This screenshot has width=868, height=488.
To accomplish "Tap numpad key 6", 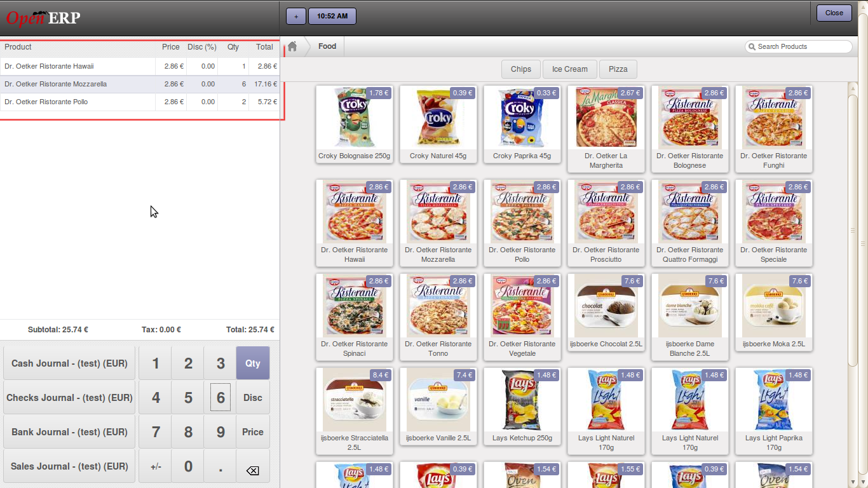I will tap(220, 398).
